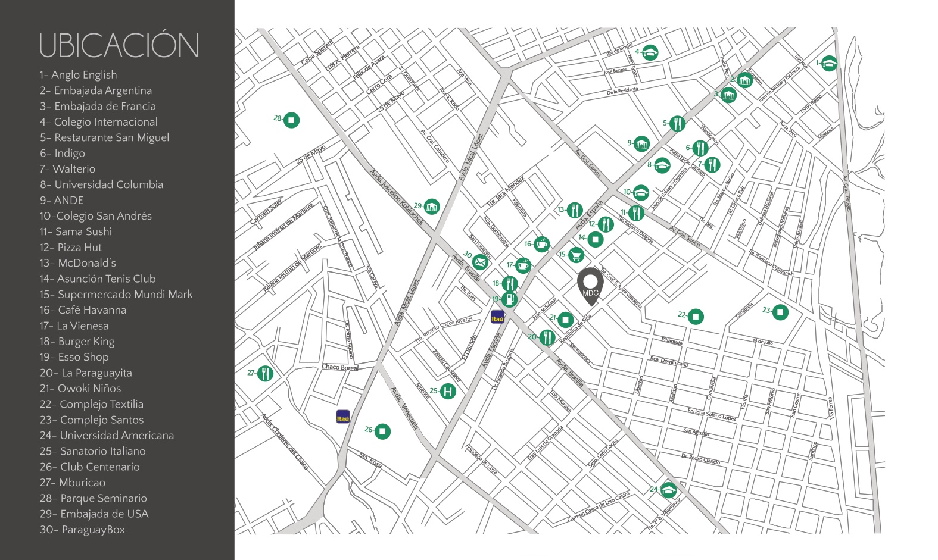938x560 pixels.
Task: Open the Universidad Americana marker 24
Action: [669, 490]
